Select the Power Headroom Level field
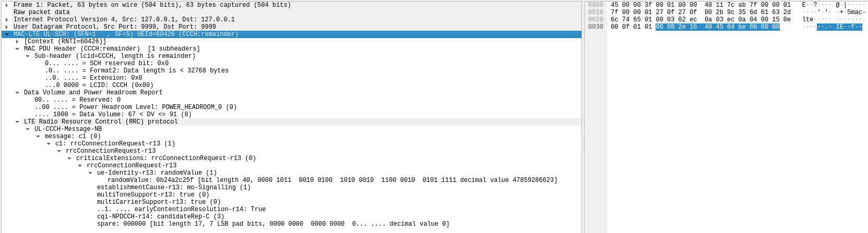This screenshot has height=233, width=868. [136, 107]
